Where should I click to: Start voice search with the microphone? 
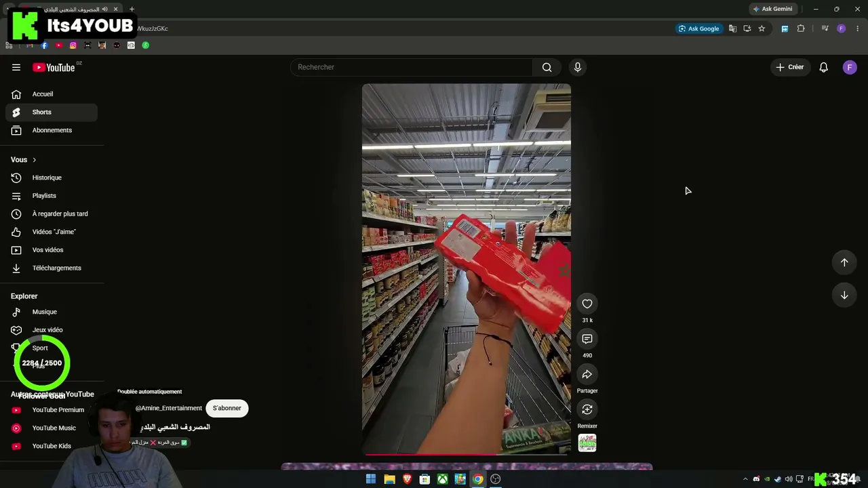click(x=578, y=67)
